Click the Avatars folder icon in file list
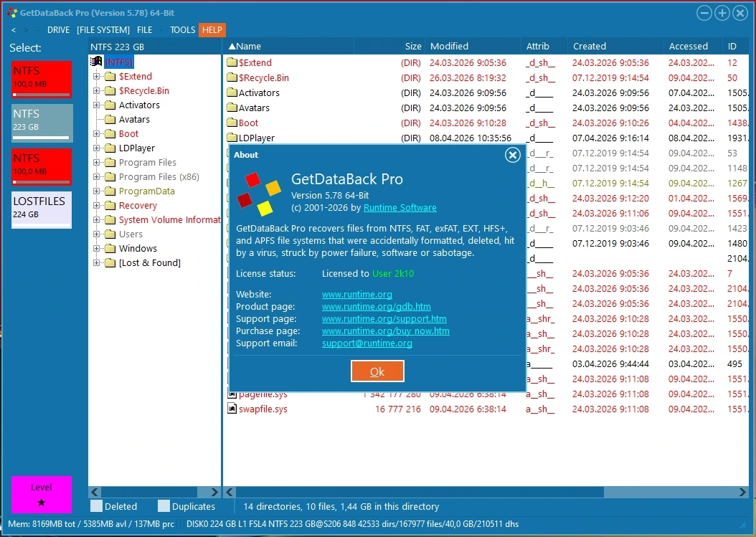This screenshot has width=756, height=537. click(232, 108)
